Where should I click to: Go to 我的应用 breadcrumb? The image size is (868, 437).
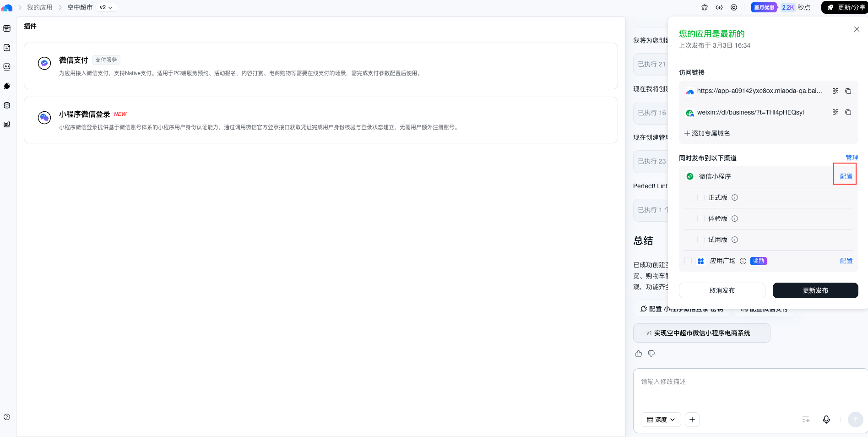pyautogui.click(x=40, y=7)
